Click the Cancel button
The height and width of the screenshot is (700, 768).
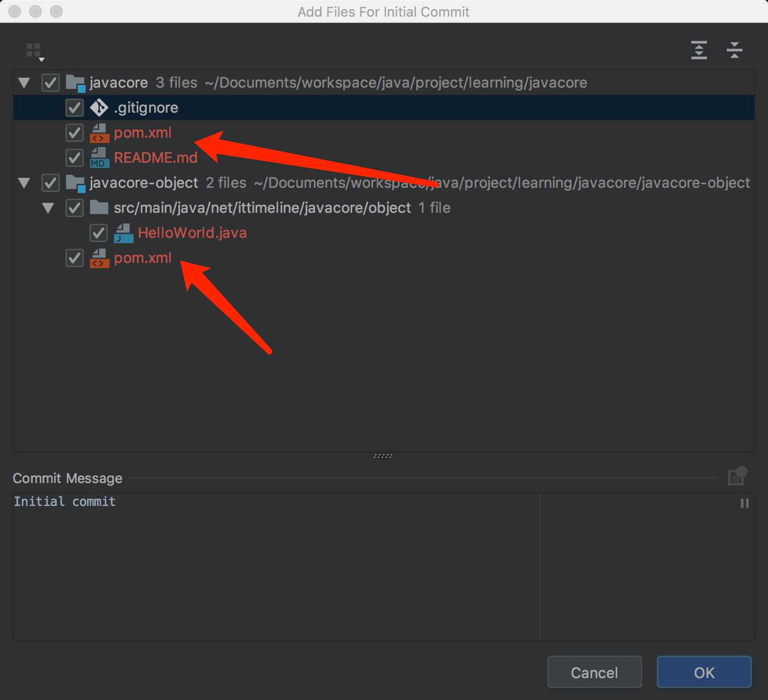pyautogui.click(x=594, y=672)
